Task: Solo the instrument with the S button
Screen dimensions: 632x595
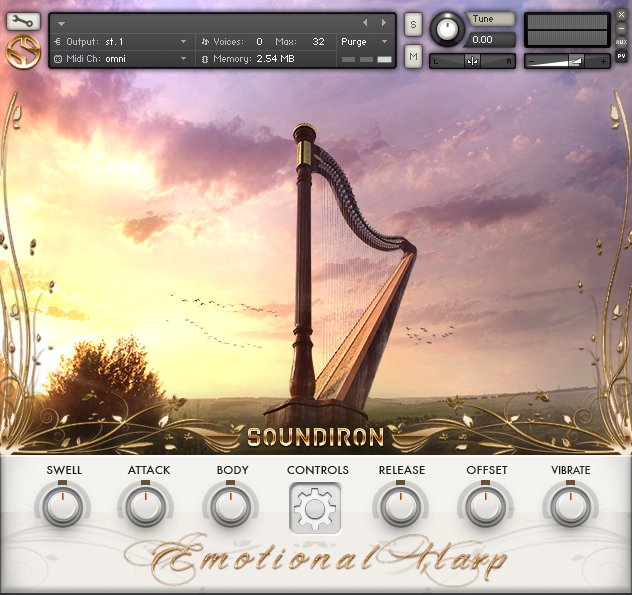Action: tap(413, 24)
